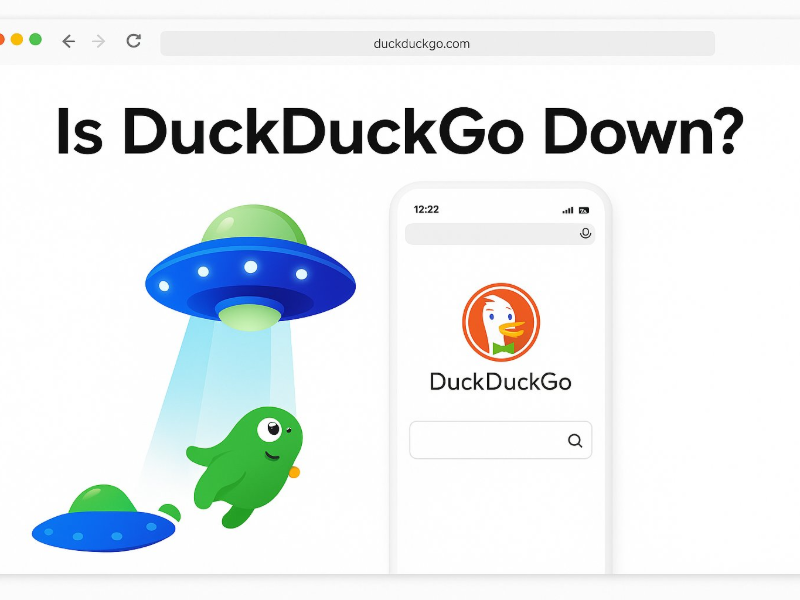Click the DuckDuckGo duck logo
The image size is (800, 600).
click(501, 322)
